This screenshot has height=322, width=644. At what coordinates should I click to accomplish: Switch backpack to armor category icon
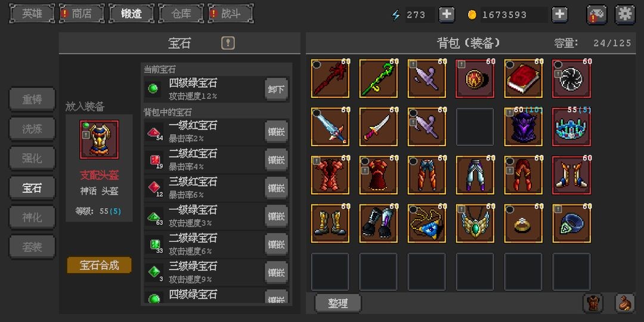[593, 303]
